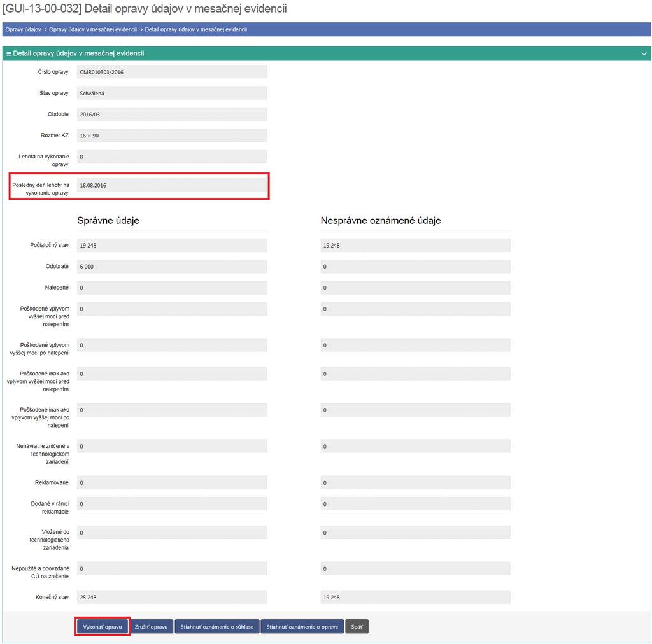Click Správne údaje Dodané v rámci reklamácie field
Screen dimensions: 652x644
point(172,504)
